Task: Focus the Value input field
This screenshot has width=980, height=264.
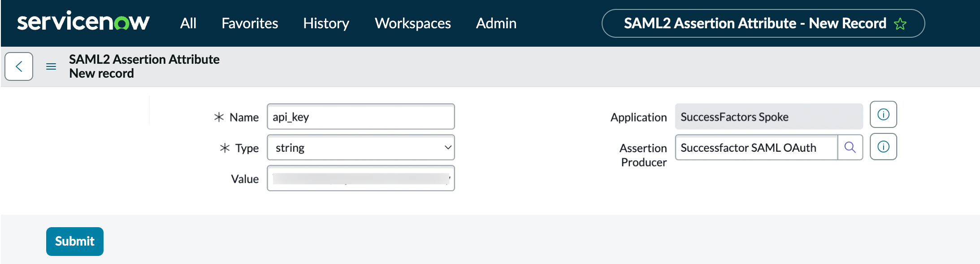Action: click(361, 178)
